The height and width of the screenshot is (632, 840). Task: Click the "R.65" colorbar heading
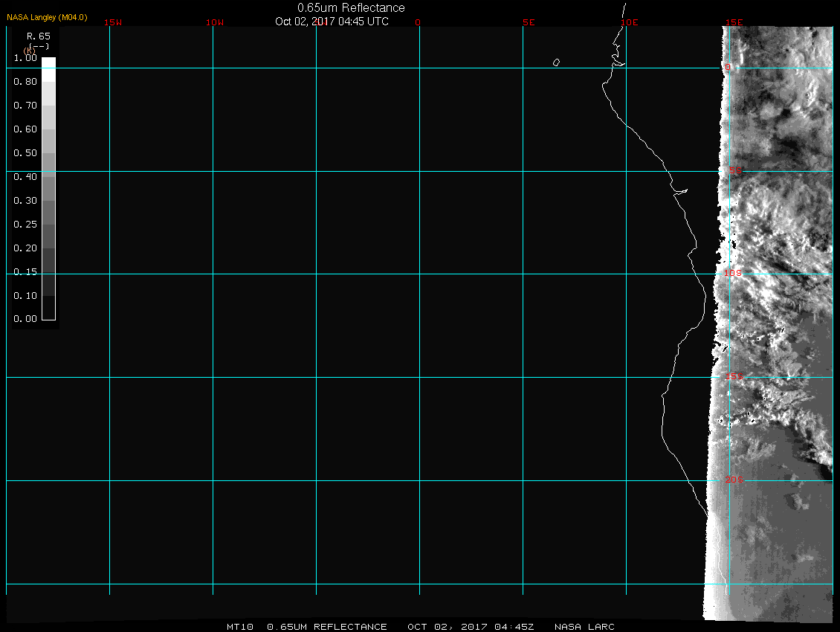coord(39,36)
